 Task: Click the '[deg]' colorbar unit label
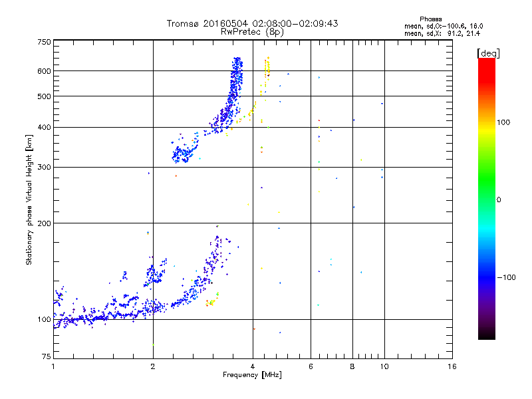pyautogui.click(x=488, y=53)
